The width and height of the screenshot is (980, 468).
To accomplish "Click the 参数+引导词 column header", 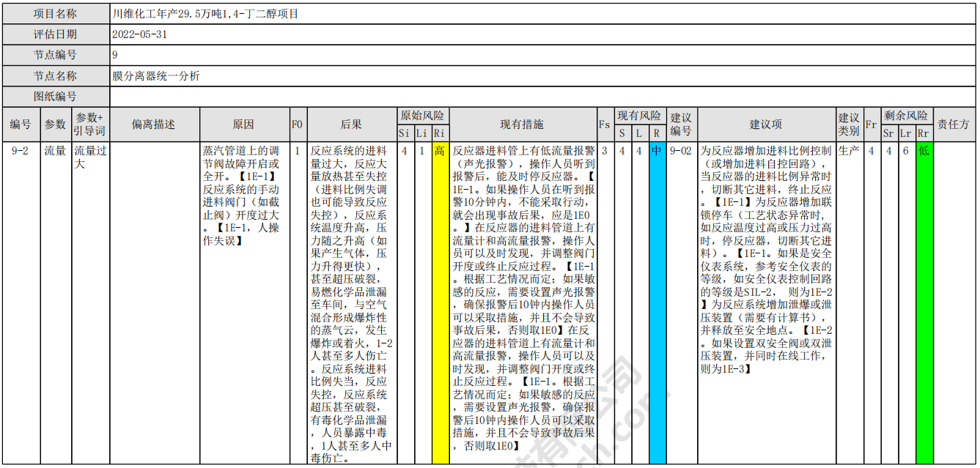I will pos(91,125).
